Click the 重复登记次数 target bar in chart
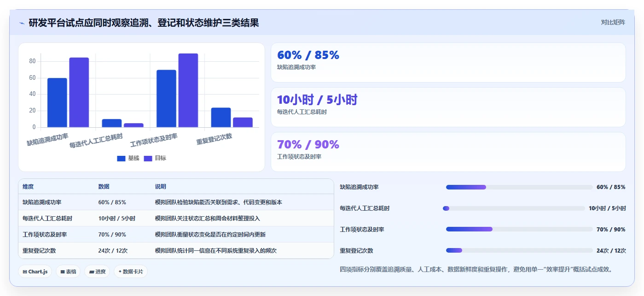The image size is (644, 296). 243,122
